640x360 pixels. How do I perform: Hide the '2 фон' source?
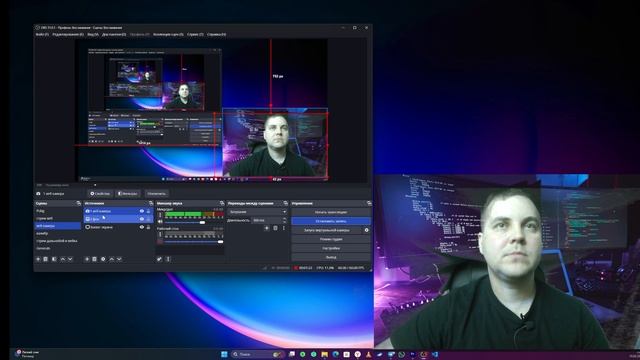coord(142,219)
